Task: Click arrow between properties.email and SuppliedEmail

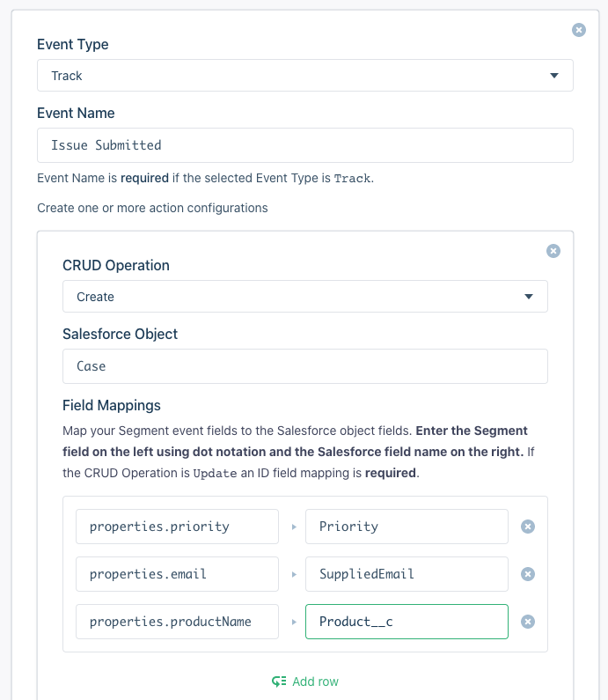Action: coord(293,574)
